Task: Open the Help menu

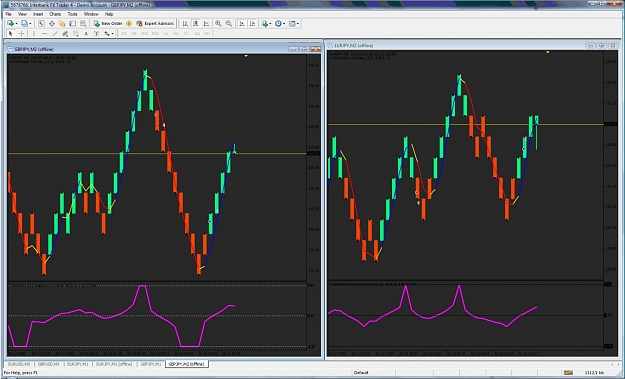Action: coord(109,14)
